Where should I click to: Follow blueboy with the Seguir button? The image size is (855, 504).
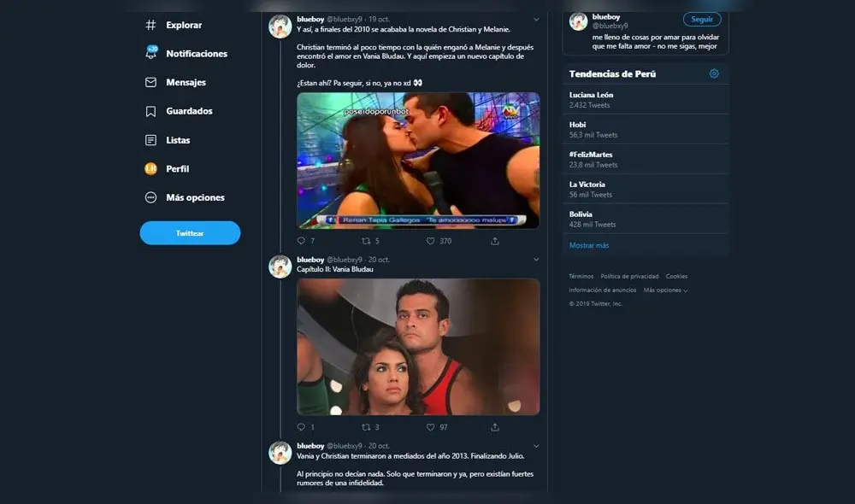coord(701,18)
